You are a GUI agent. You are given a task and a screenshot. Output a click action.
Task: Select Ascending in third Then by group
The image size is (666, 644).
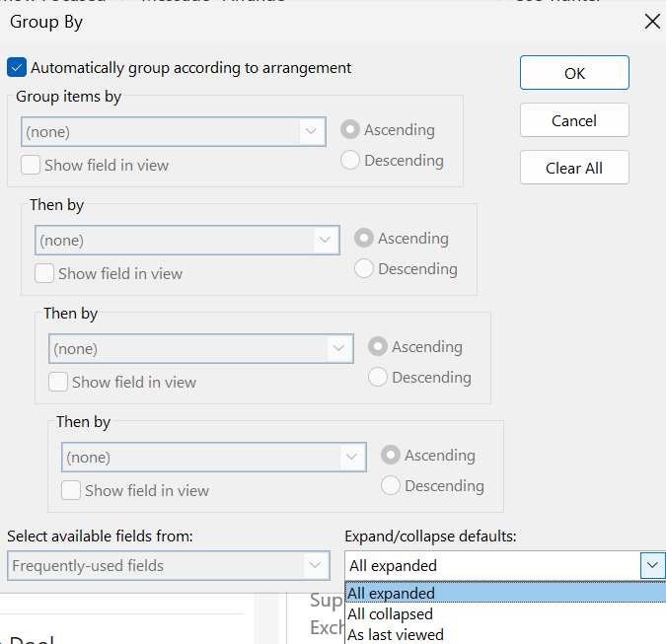coord(391,455)
